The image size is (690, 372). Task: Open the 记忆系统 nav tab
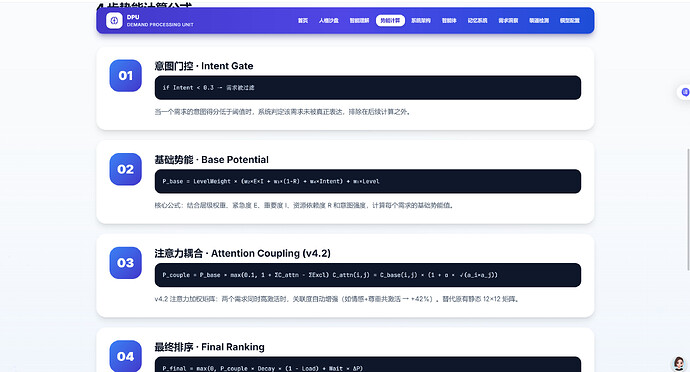(477, 21)
